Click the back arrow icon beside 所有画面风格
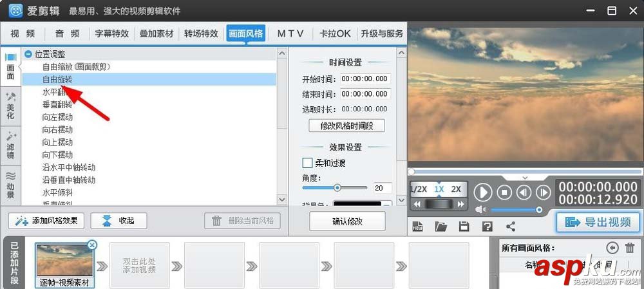 (x=612, y=248)
